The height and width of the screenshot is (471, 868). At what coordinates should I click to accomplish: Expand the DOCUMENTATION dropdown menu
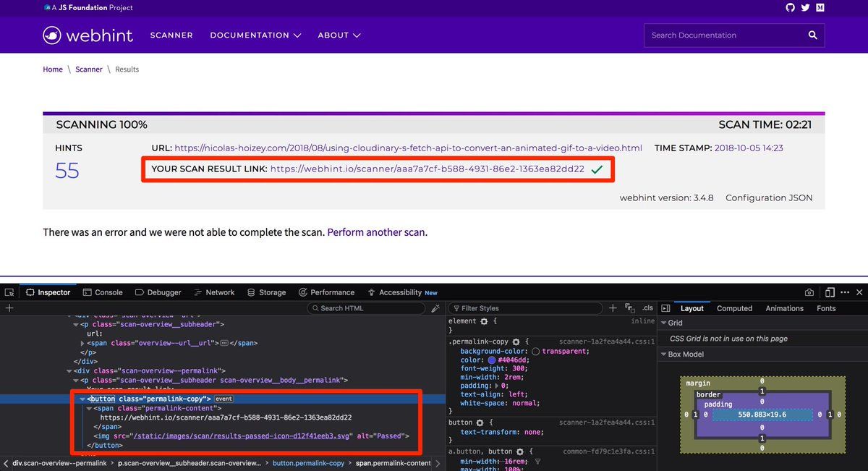[255, 35]
